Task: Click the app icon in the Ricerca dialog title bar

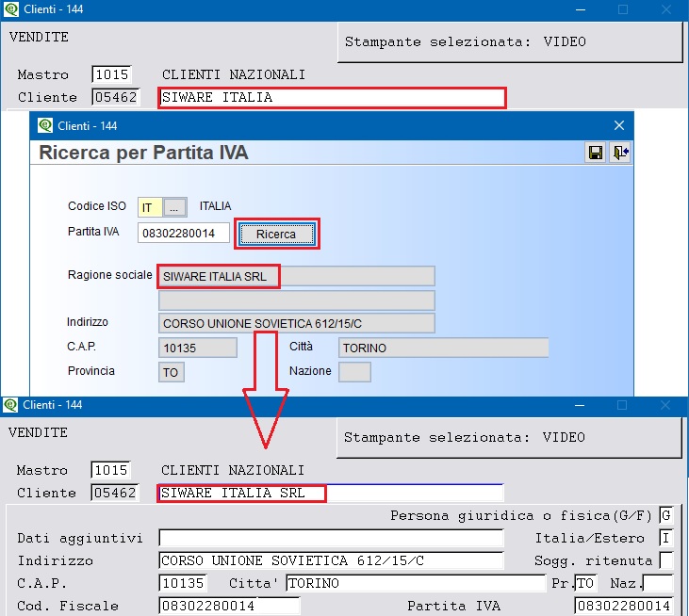Action: [x=45, y=125]
